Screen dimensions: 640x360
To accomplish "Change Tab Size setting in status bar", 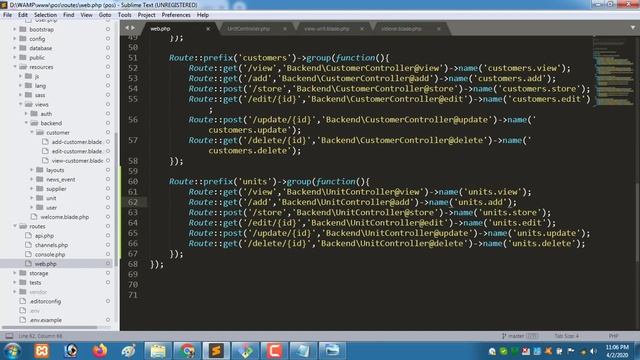I will [x=567, y=336].
